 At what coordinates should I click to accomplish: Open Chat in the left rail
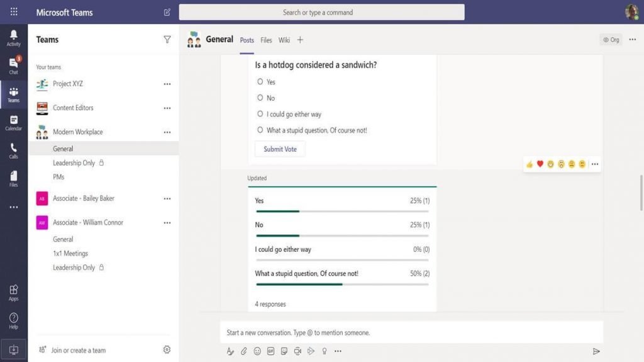point(14,66)
